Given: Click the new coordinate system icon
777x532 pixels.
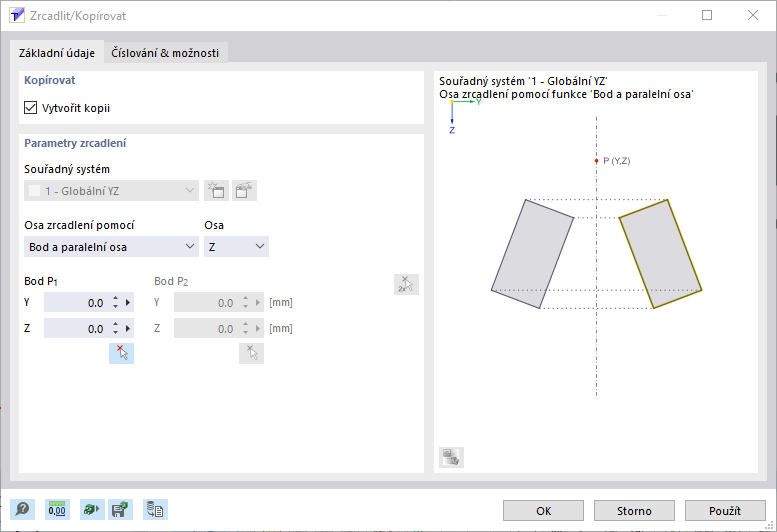Looking at the screenshot, I should [216, 191].
